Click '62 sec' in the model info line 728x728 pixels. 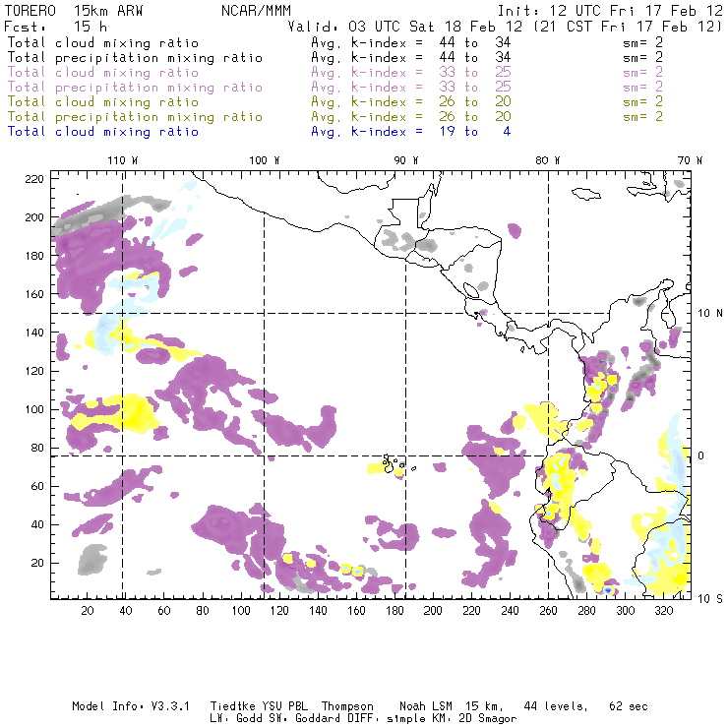point(629,706)
